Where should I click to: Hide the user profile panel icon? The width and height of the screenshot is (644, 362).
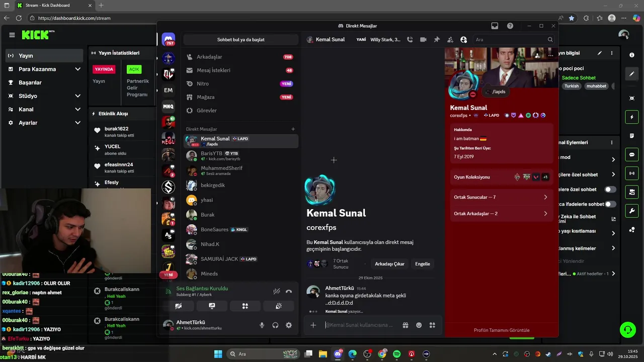tap(464, 40)
